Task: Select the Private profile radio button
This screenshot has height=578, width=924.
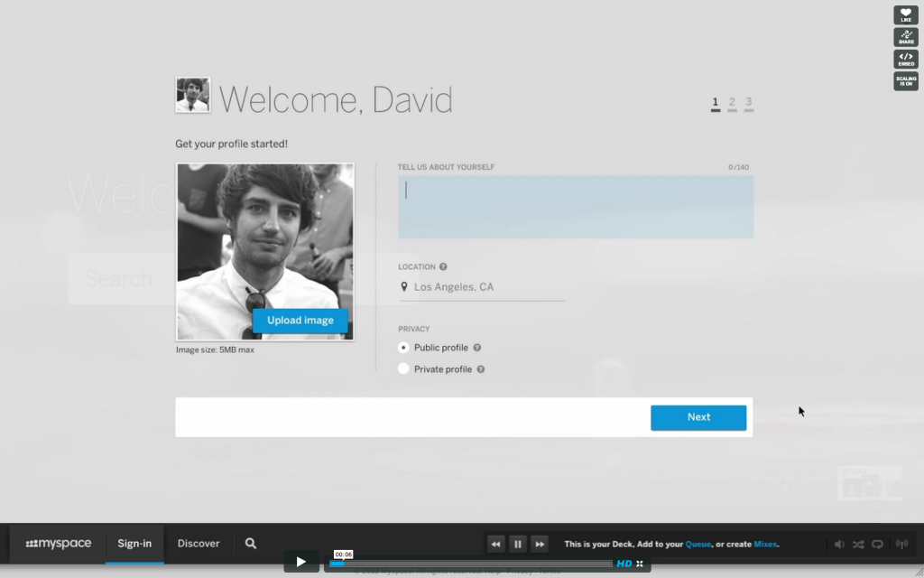Action: pos(403,369)
